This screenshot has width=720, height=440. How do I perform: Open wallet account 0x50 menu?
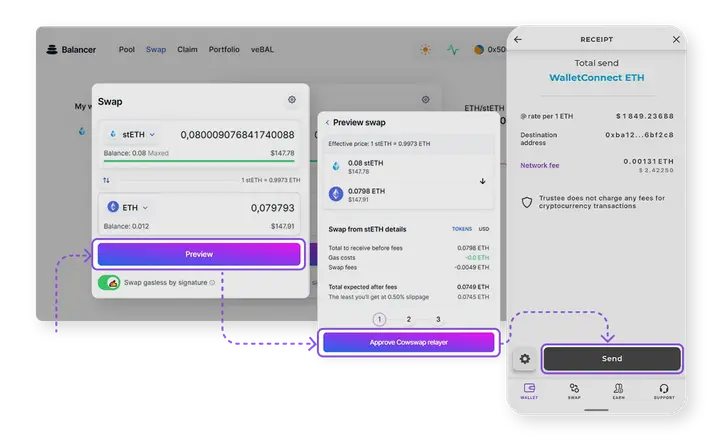pyautogui.click(x=490, y=49)
